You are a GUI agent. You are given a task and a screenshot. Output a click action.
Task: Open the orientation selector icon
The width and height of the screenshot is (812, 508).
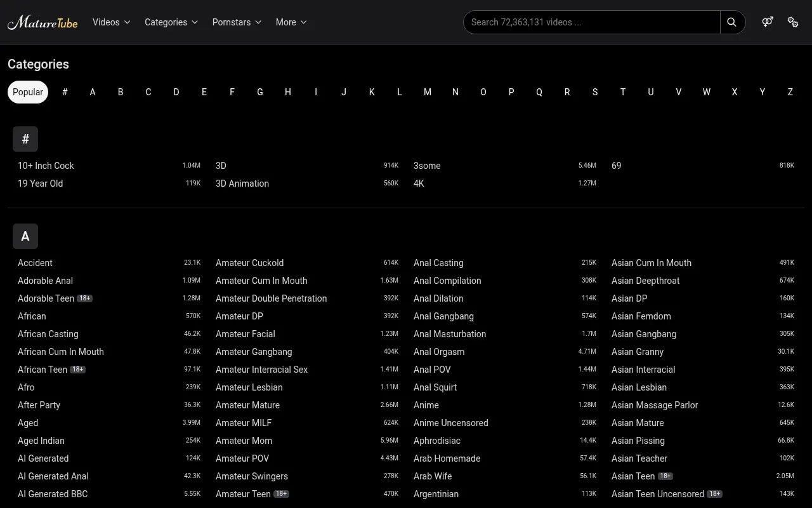768,22
